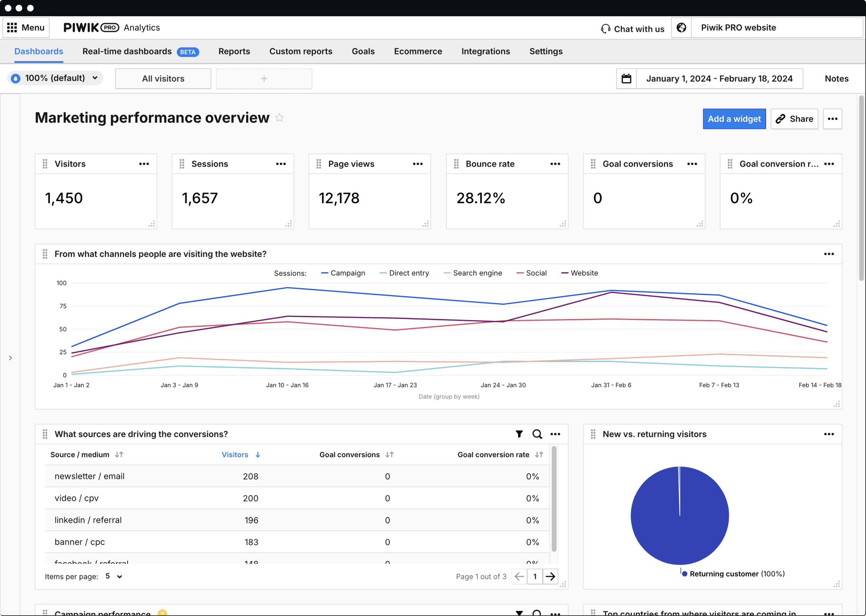Open Sessions widget three-dot menu
This screenshot has width=866, height=616.
pos(281,164)
